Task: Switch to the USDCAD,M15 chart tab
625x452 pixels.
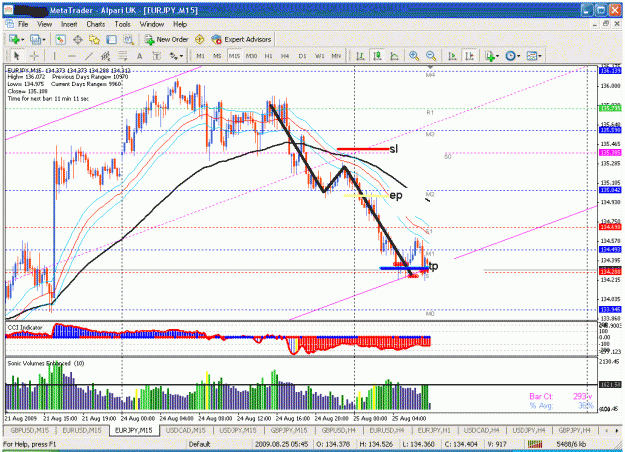Action: tap(186, 430)
